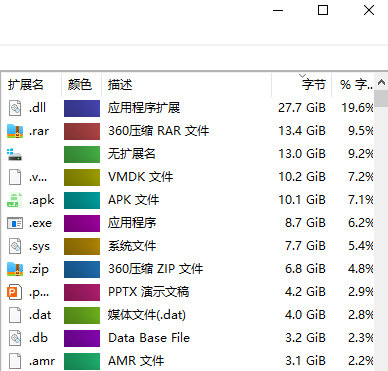Click the olive swatch for VMDK 文件

coord(82,177)
